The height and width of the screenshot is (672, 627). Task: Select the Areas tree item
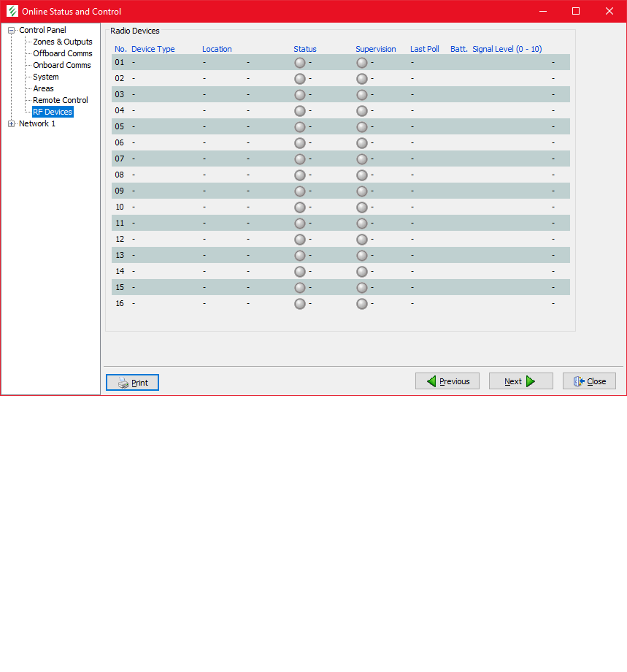click(x=43, y=89)
